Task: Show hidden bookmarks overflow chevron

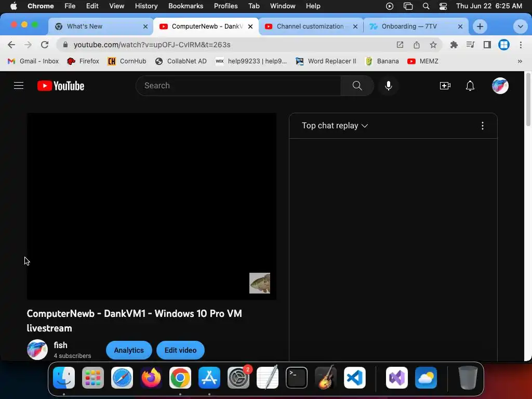Action: click(x=520, y=61)
